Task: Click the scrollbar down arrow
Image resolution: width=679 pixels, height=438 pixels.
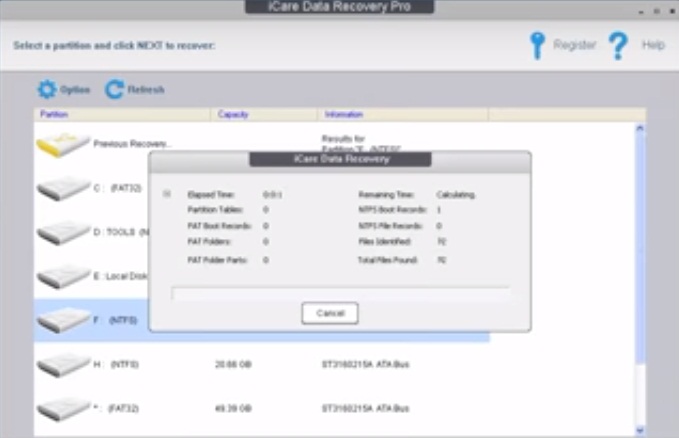Action: click(x=640, y=431)
